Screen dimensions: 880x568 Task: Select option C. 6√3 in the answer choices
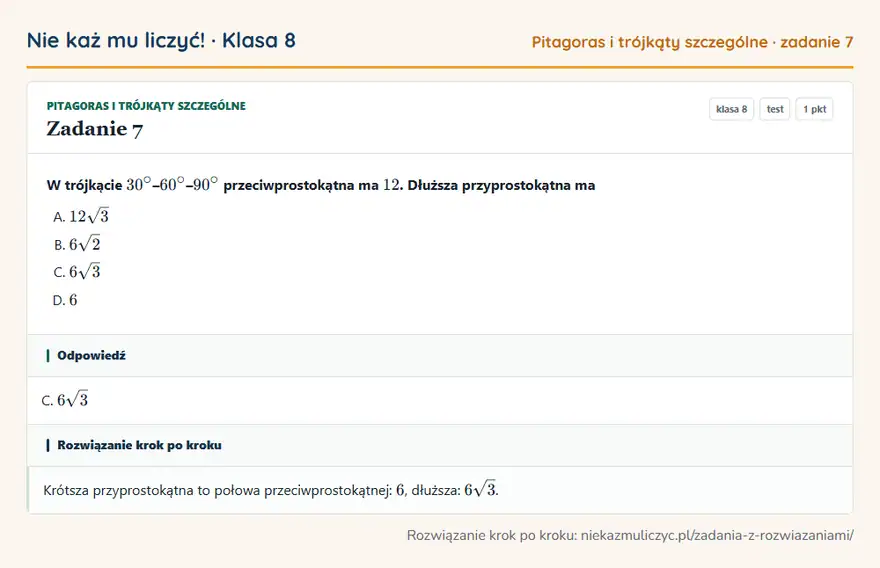pyautogui.click(x=77, y=272)
